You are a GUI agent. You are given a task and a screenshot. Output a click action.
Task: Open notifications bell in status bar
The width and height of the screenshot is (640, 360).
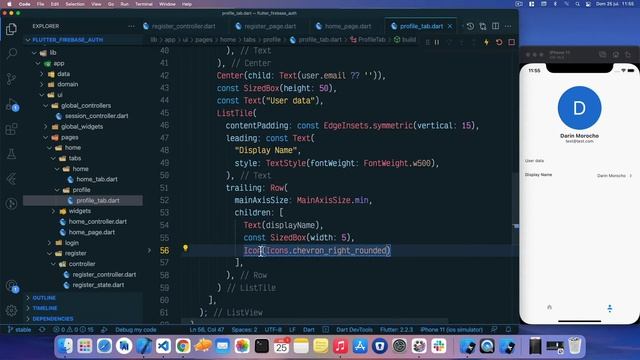508,330
